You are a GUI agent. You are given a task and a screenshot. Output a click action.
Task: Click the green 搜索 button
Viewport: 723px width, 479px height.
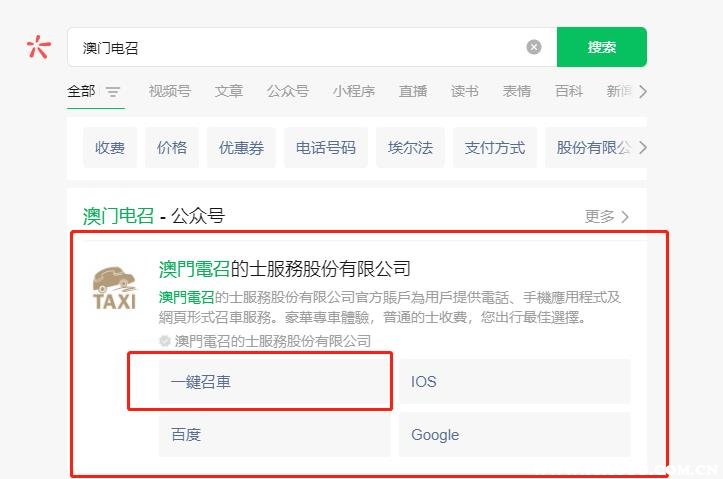[x=601, y=47]
